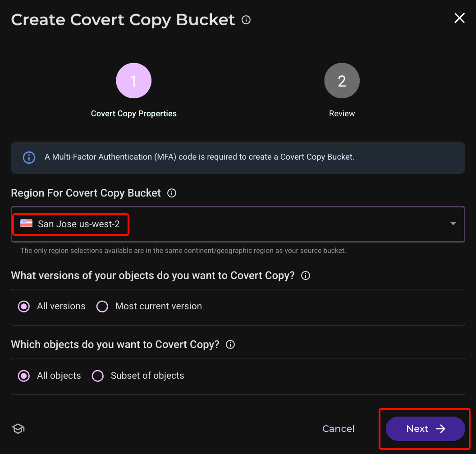The image size is (476, 454).
Task: Select Most current version radio option
Action: pyautogui.click(x=102, y=307)
